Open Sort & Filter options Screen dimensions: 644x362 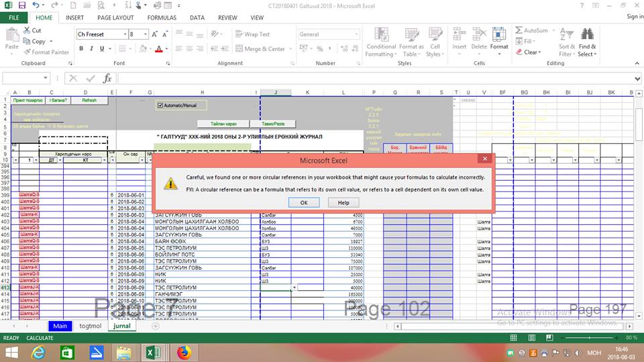point(566,40)
